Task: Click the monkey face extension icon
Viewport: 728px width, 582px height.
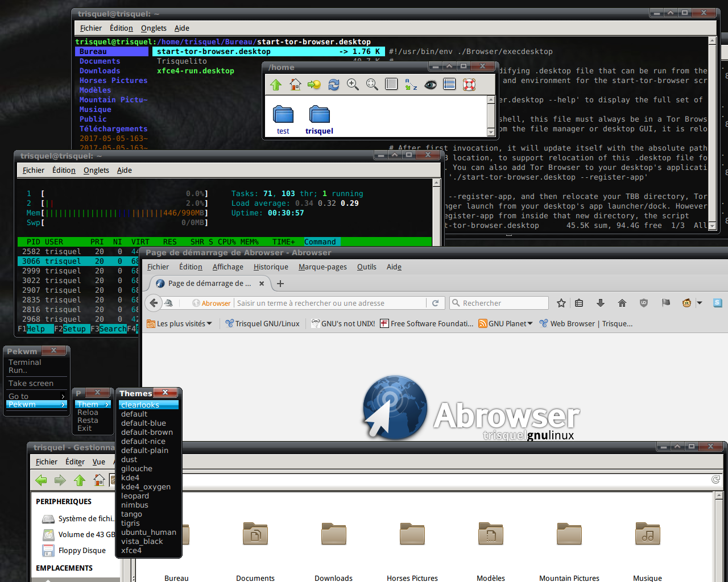Action: (686, 303)
